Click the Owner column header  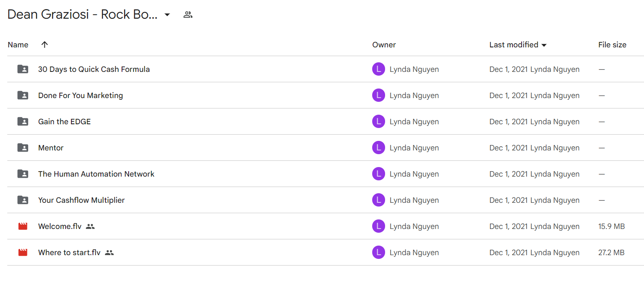click(x=384, y=45)
